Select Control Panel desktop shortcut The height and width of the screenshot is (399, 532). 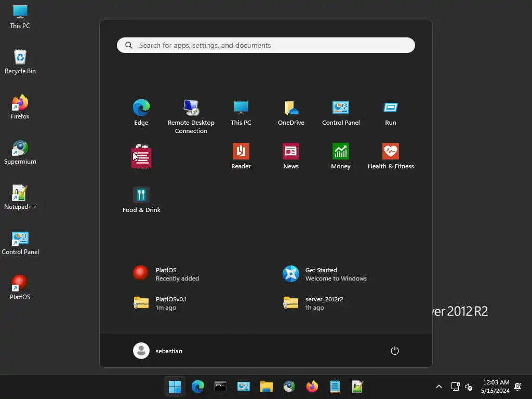20,243
